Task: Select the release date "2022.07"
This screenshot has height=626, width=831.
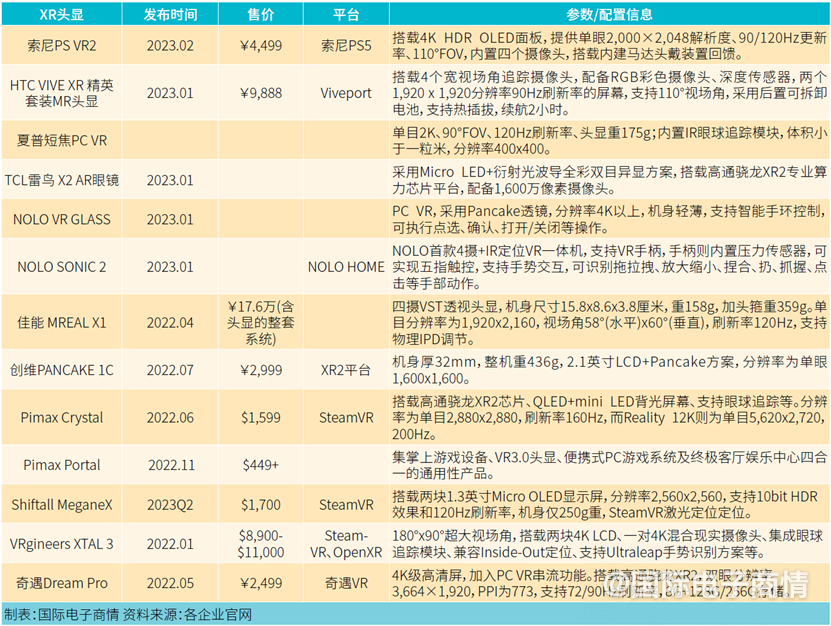Action: pos(170,370)
